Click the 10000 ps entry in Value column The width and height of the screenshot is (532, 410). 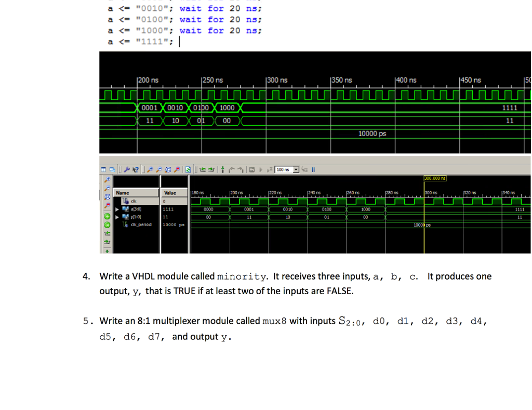(x=174, y=224)
